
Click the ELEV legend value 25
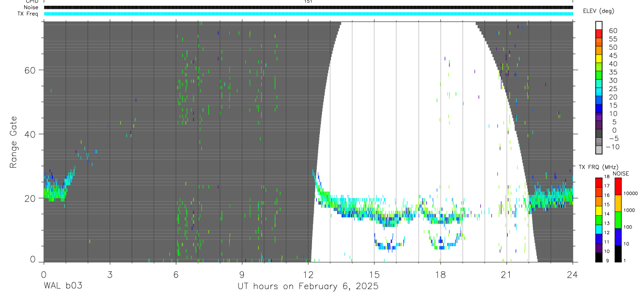coord(613,89)
